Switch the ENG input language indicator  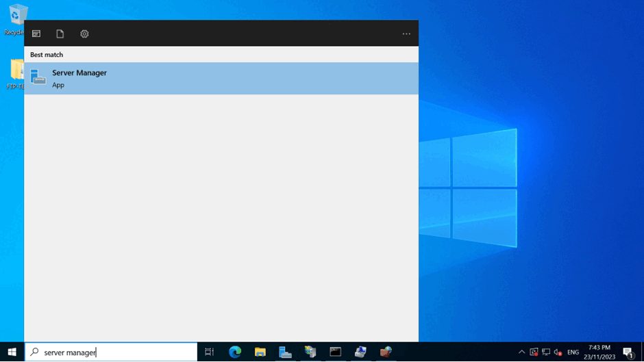[x=573, y=352]
